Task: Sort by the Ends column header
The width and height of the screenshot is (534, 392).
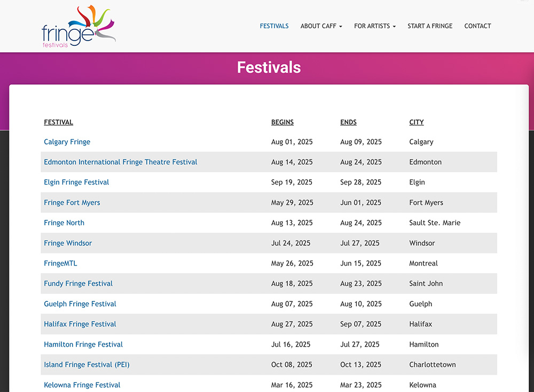Action: (348, 122)
